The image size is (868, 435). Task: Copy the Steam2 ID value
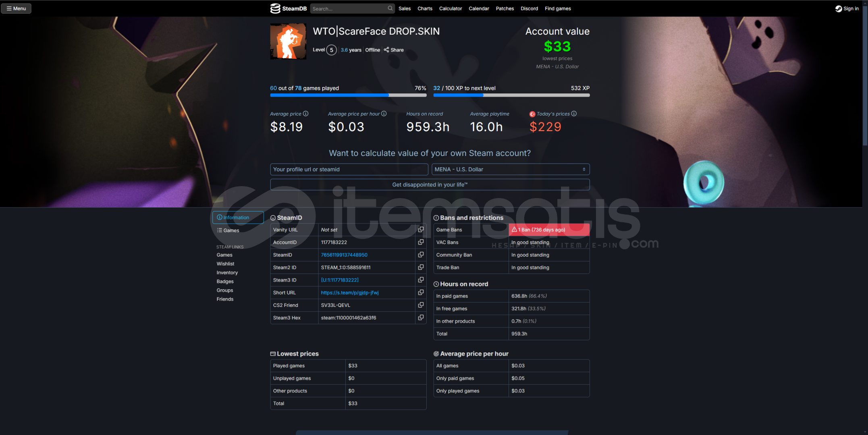point(421,267)
